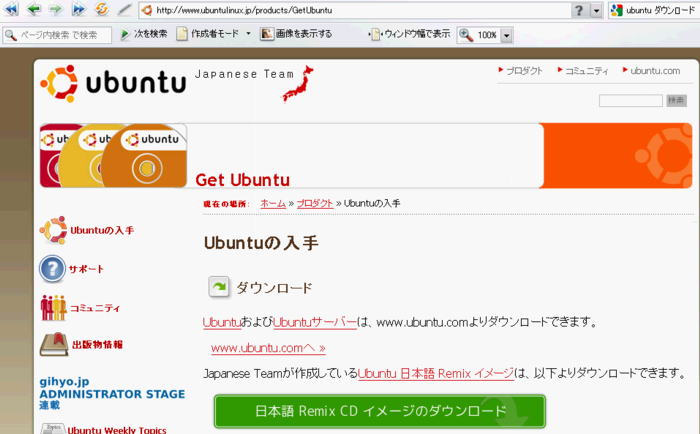Click the ubuntu CD discs banner image
Viewport: 700px width, 434px height.
113,155
